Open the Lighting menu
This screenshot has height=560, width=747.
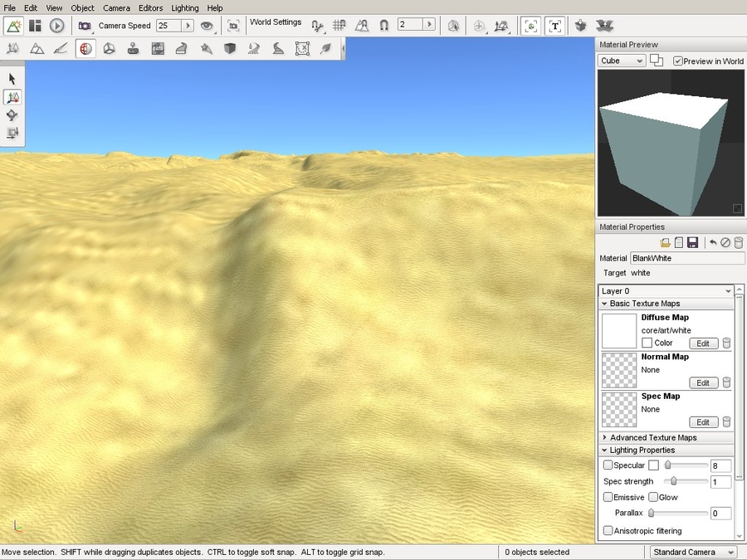coord(184,7)
